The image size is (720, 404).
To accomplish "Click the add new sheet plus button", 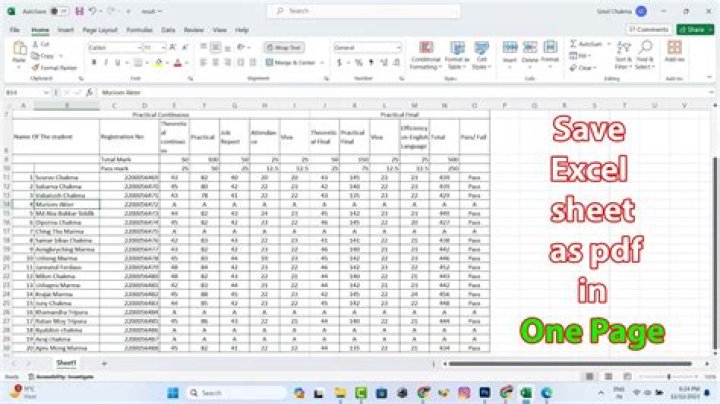I will click(x=104, y=363).
